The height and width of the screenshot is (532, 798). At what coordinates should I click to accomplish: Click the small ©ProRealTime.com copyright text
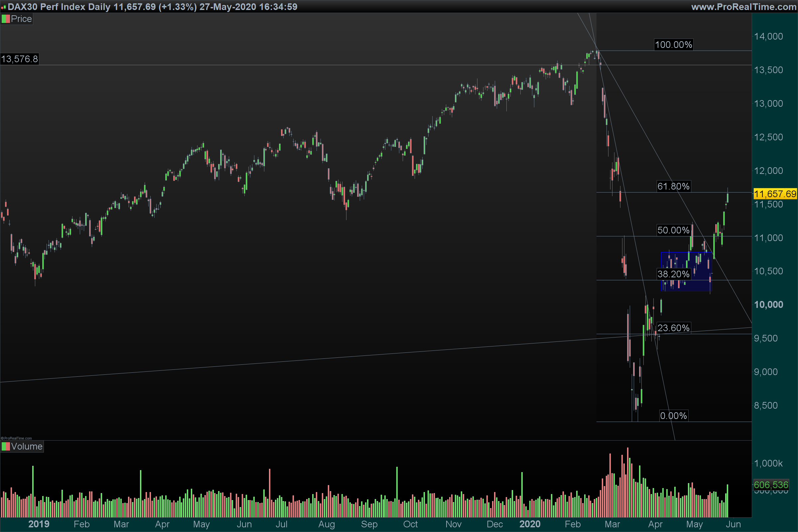pyautogui.click(x=16, y=438)
